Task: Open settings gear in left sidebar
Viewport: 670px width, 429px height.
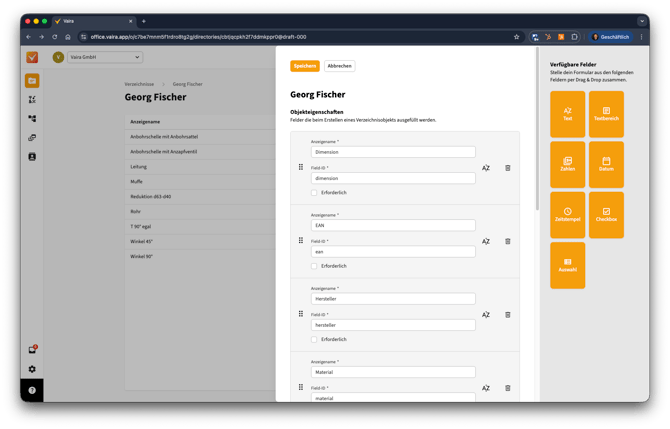Action: point(32,369)
